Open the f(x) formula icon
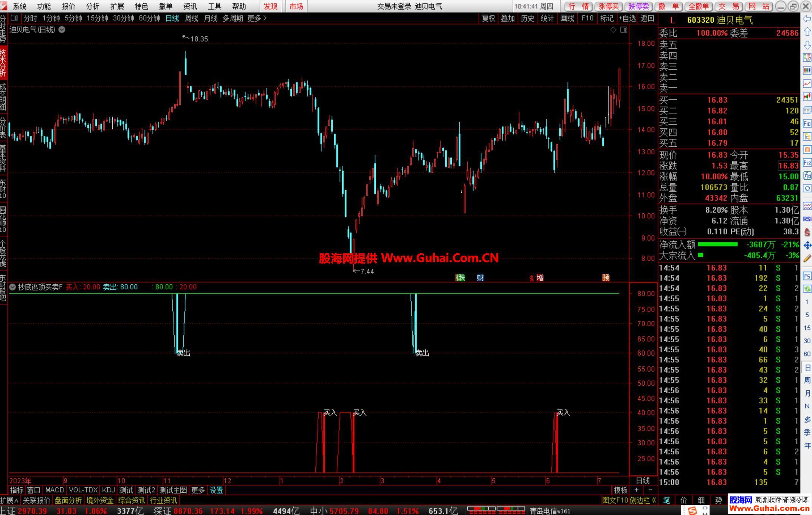812x515 pixels. (x=807, y=175)
